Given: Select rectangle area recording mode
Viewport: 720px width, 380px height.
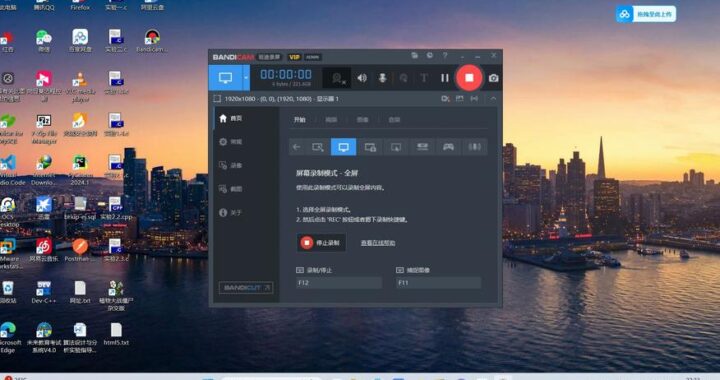Looking at the screenshot, I should (x=318, y=147).
